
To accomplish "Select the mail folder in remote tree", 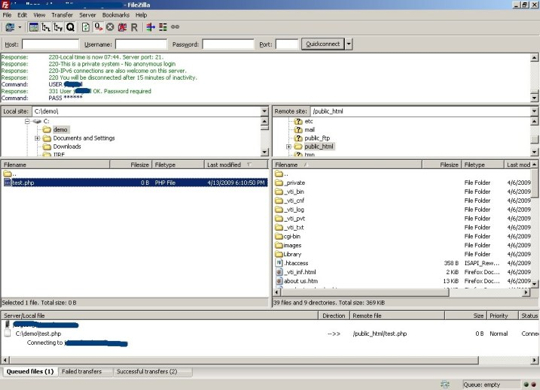I will [310, 130].
